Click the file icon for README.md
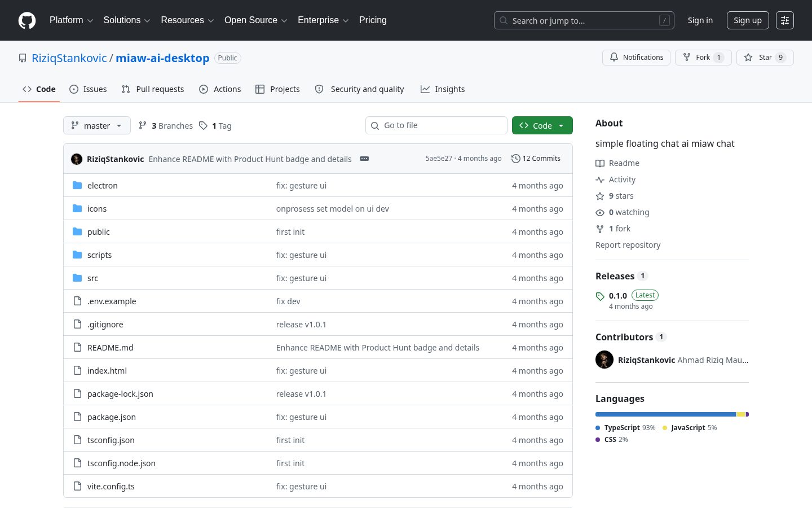Viewport: 812px width, 508px height. [77, 347]
